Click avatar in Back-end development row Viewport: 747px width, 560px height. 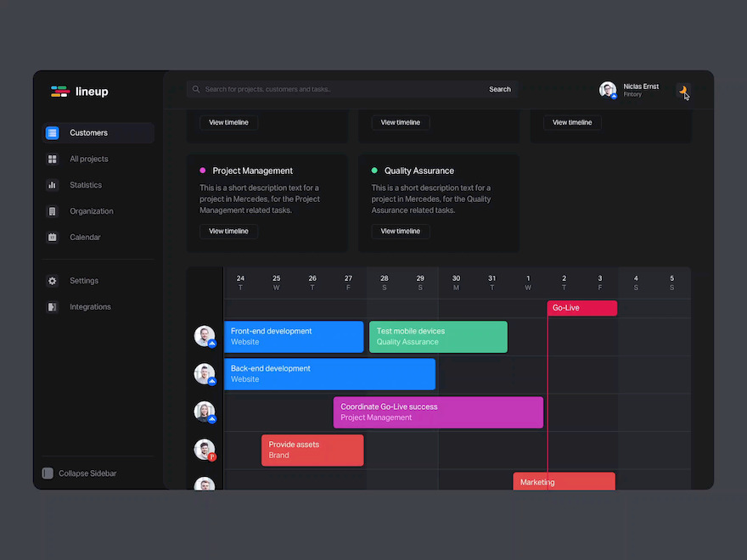[x=205, y=374]
